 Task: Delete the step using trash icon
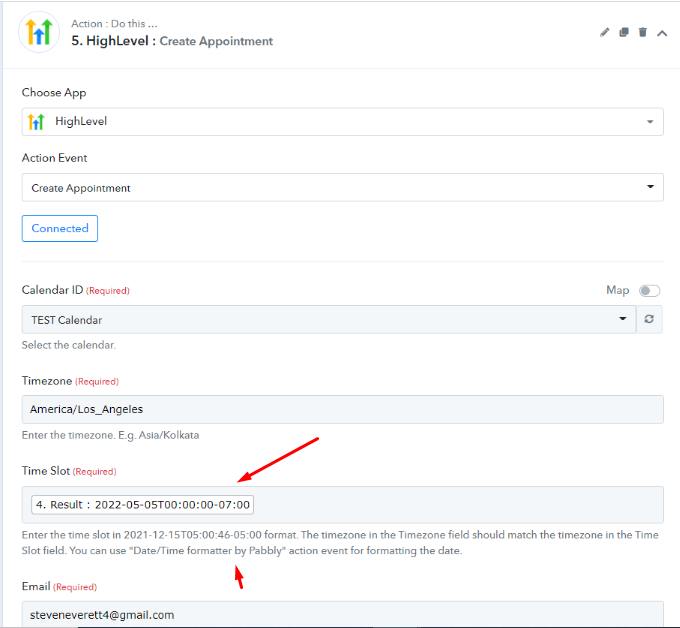click(643, 33)
